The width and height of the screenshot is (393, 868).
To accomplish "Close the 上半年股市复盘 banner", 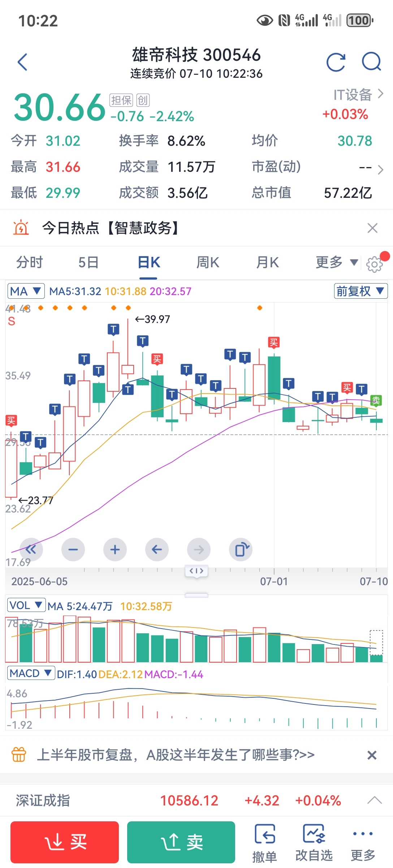I will pos(372,755).
